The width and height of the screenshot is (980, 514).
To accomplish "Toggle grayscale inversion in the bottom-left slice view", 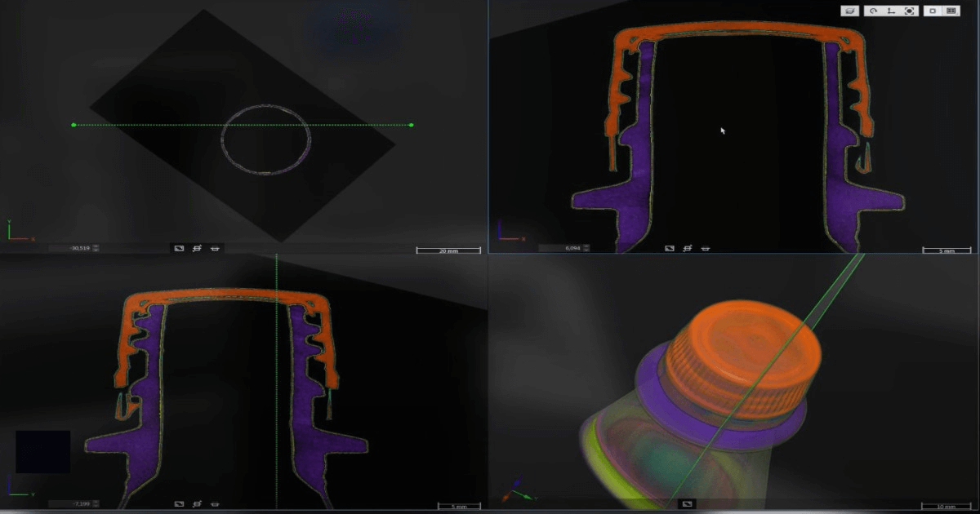I will (178, 503).
